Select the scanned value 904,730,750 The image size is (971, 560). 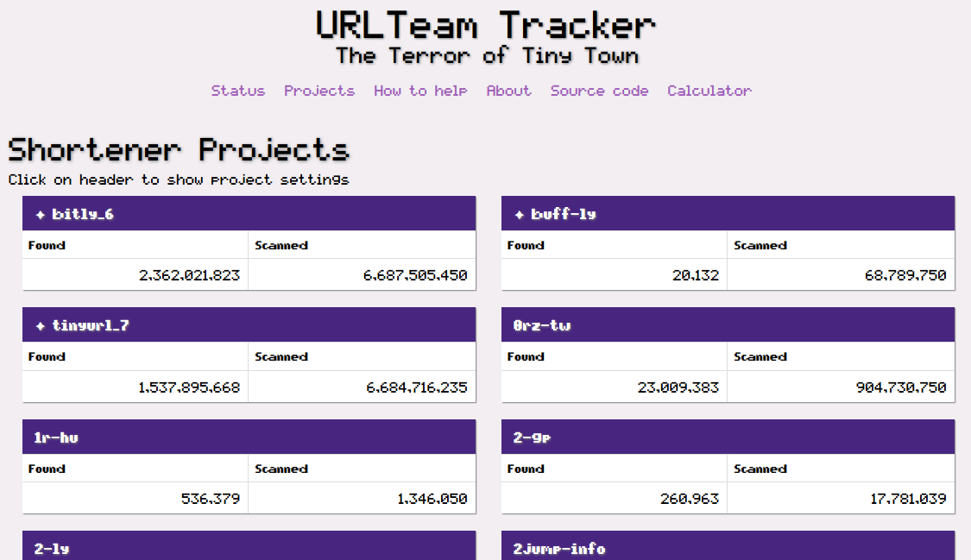click(901, 387)
